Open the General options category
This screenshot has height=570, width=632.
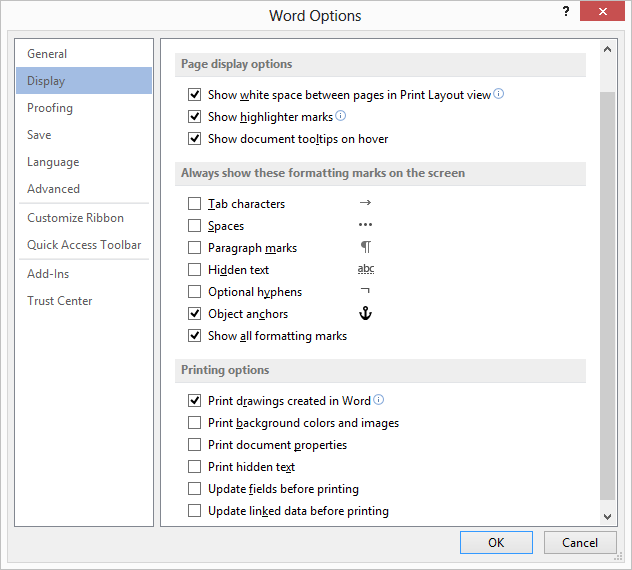click(84, 54)
